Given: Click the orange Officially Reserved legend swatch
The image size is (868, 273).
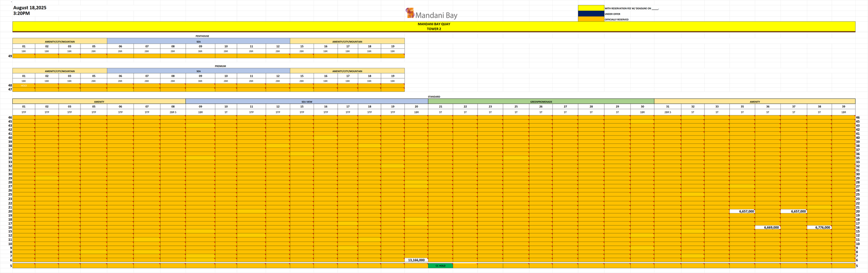Looking at the screenshot, I should pos(591,19).
